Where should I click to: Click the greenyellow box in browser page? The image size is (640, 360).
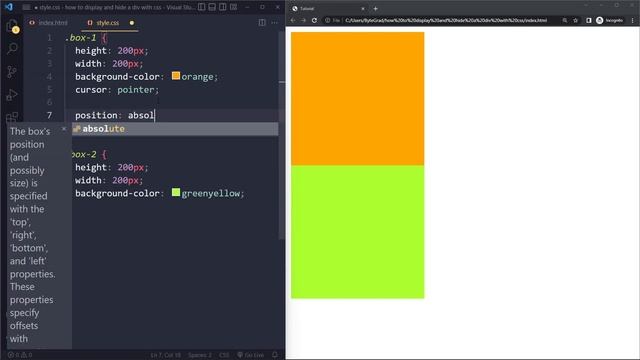[358, 232]
